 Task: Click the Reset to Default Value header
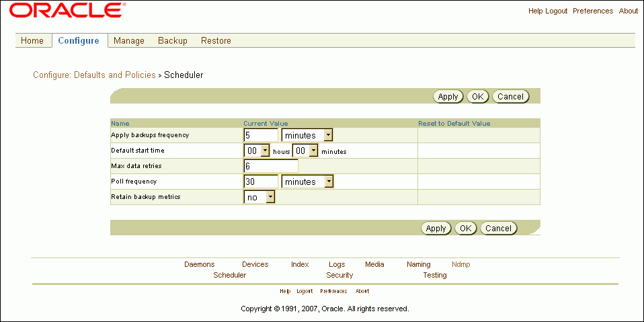454,123
